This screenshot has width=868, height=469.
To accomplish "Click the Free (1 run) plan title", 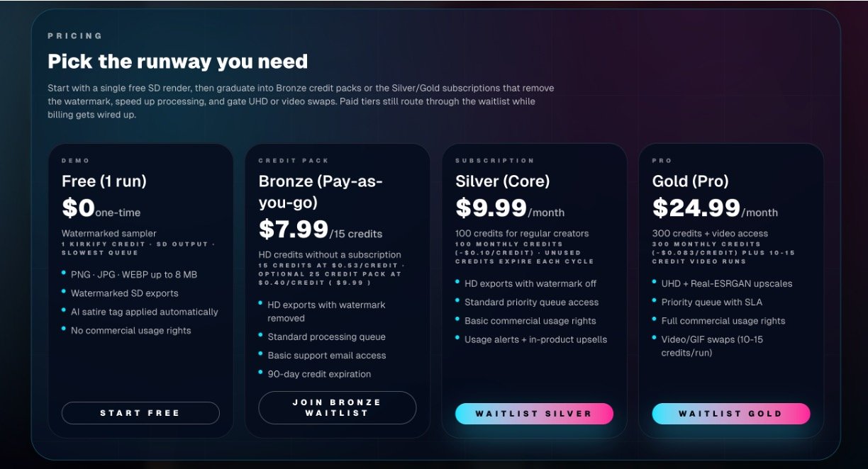I will [104, 181].
